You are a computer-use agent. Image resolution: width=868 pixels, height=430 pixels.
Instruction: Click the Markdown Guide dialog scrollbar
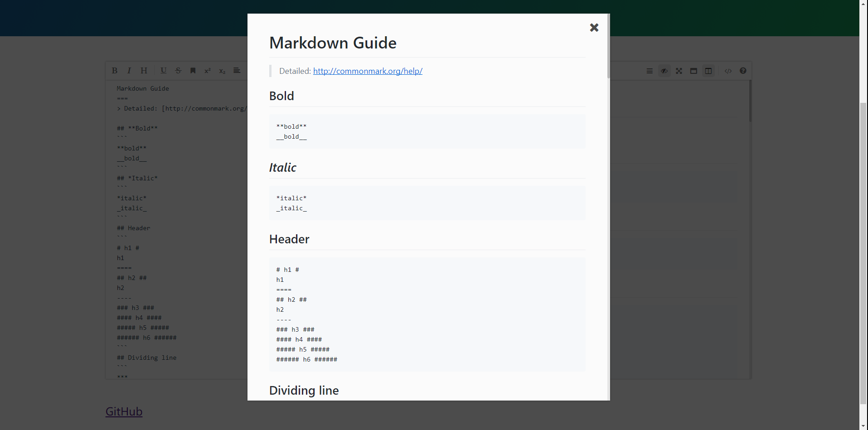coord(608,46)
